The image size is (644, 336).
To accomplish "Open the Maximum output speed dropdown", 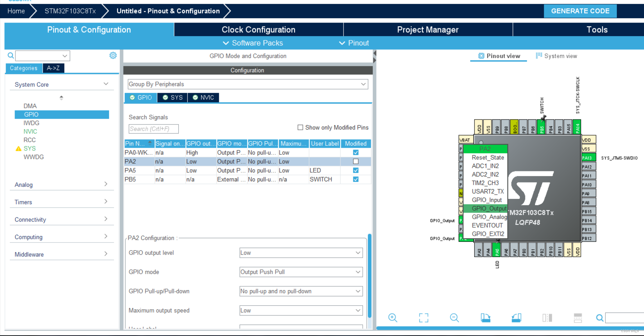I will point(301,311).
